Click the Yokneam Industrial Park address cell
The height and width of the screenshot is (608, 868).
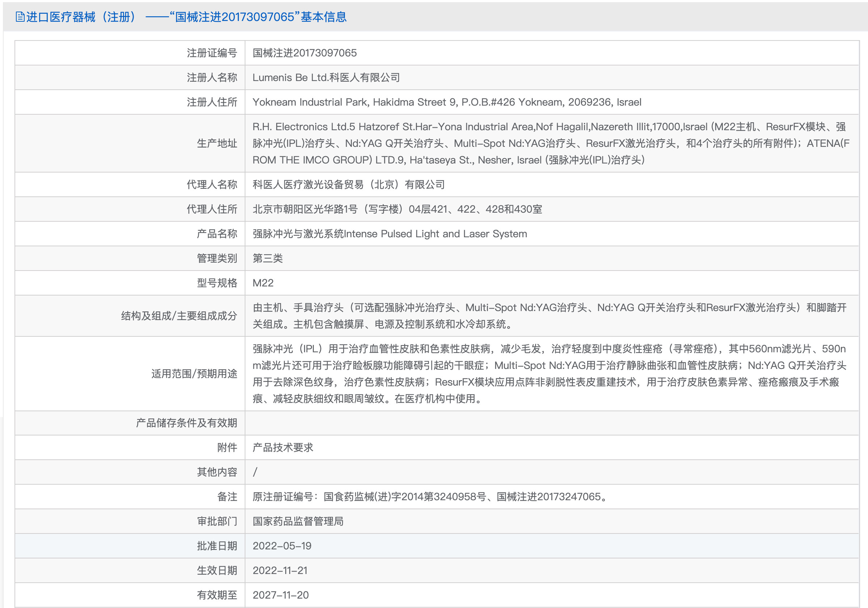[x=446, y=102]
